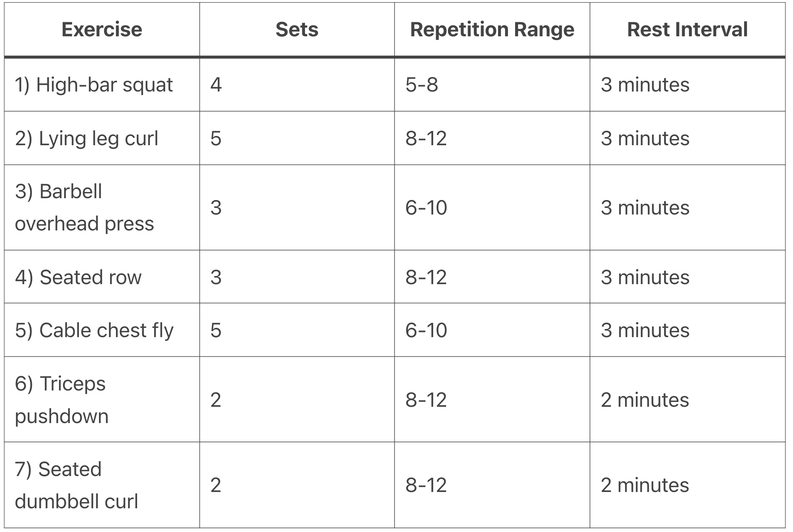
Task: Select the Triceps pushdown cell
Action: click(x=102, y=399)
